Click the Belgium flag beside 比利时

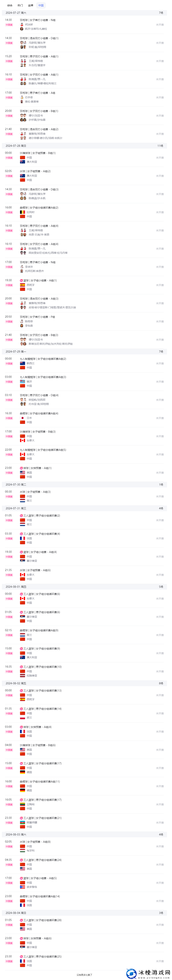click(22, 212)
